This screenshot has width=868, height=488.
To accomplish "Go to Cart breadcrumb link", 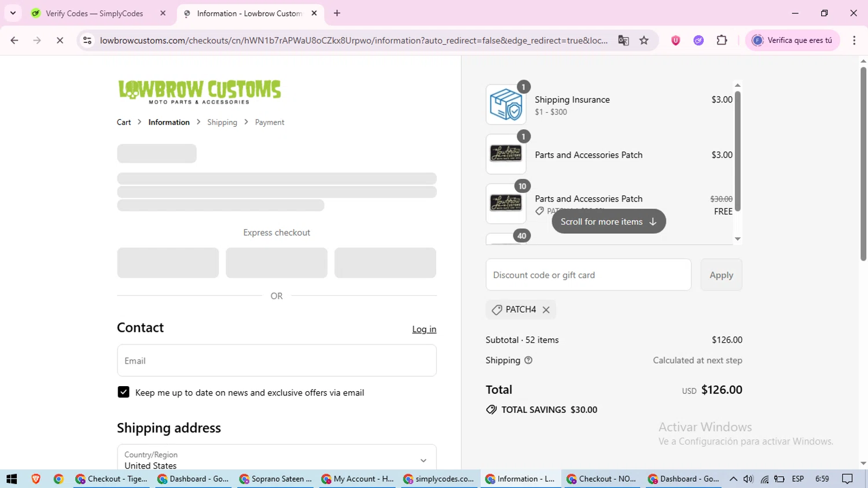I will pyautogui.click(x=124, y=122).
